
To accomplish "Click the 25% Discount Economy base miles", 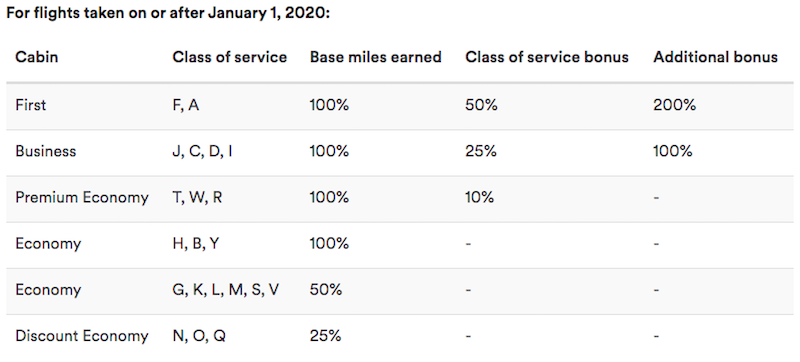I will point(326,336).
